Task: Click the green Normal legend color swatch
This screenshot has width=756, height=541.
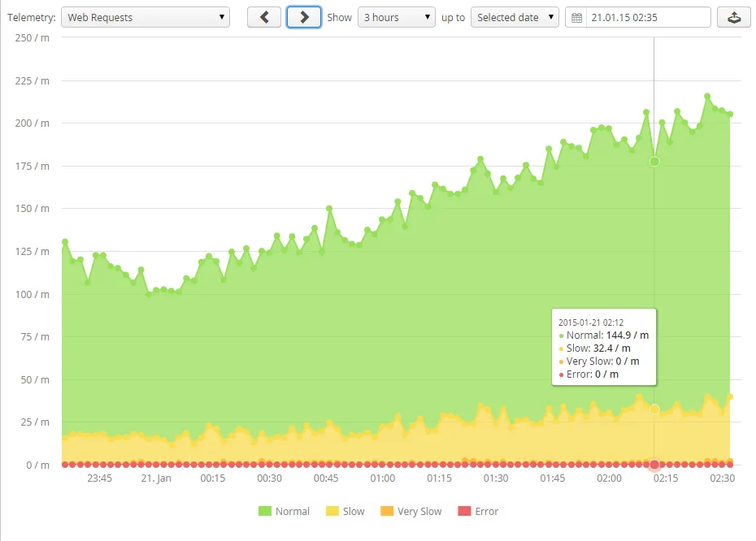Action: point(264,512)
